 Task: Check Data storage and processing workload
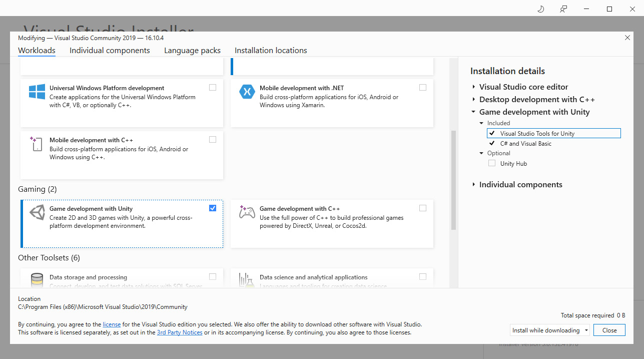tap(213, 276)
